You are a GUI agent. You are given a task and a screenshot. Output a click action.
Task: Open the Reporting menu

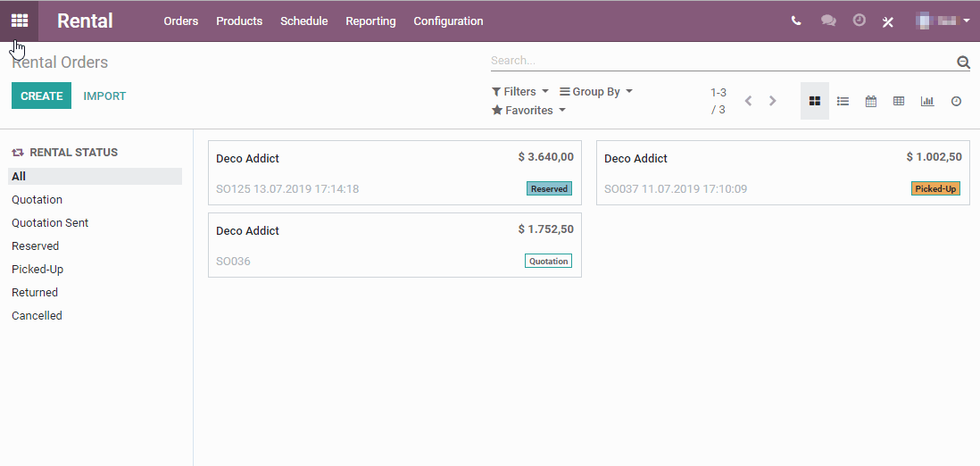click(370, 21)
